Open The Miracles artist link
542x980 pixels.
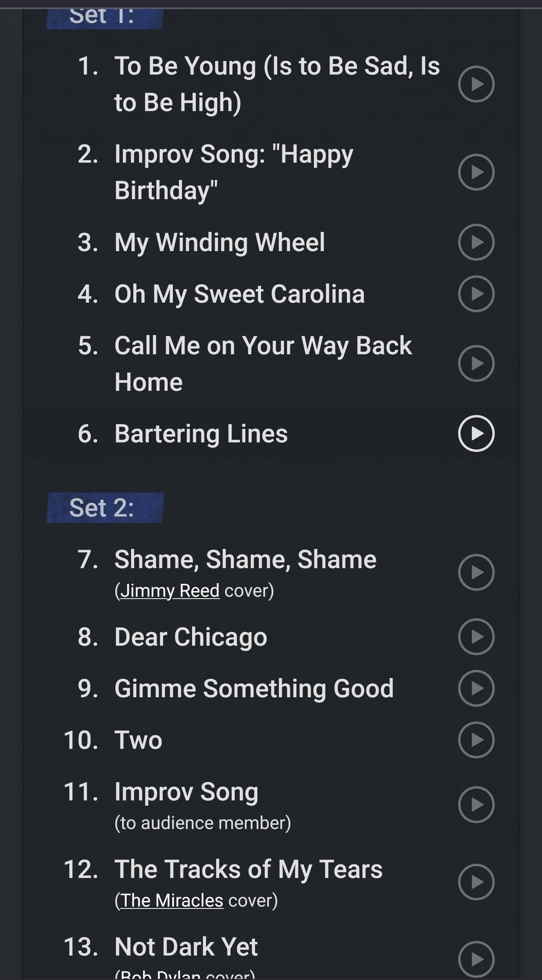[x=172, y=901]
